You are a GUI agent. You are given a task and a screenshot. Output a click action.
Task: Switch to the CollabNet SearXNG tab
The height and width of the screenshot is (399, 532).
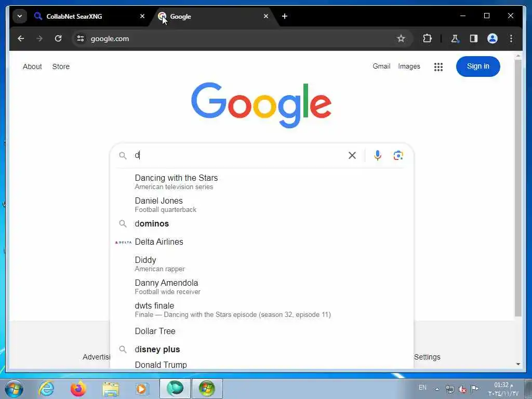(x=89, y=16)
